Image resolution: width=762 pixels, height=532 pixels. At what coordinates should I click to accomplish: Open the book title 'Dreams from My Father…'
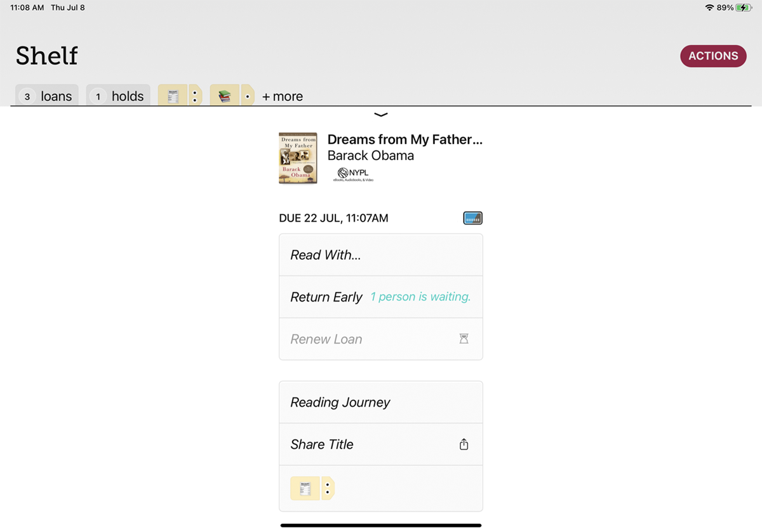[x=404, y=140]
